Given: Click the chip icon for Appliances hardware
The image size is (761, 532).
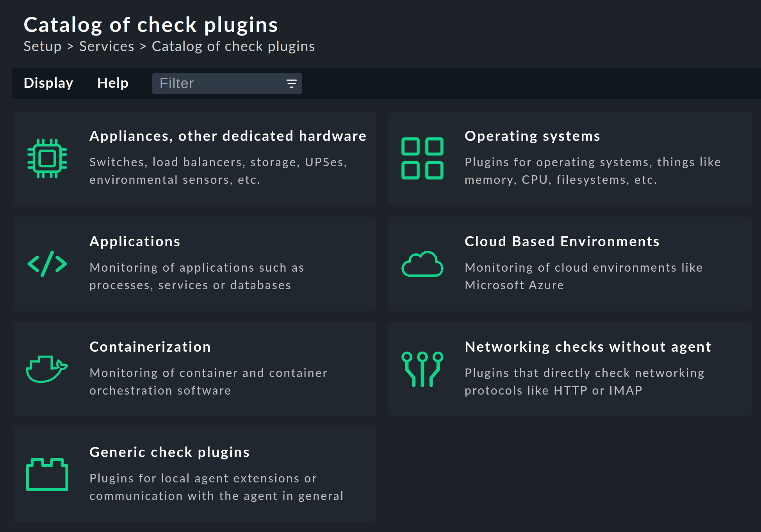Looking at the screenshot, I should [47, 158].
